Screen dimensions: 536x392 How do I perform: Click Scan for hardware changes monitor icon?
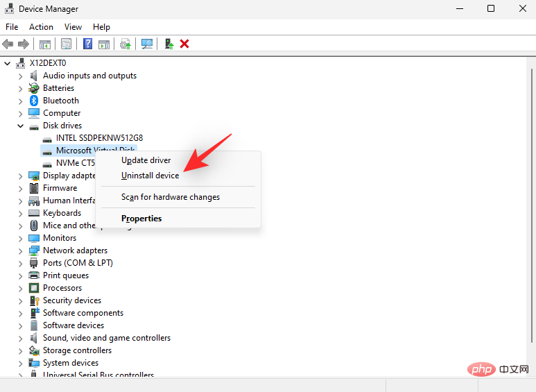click(x=147, y=44)
